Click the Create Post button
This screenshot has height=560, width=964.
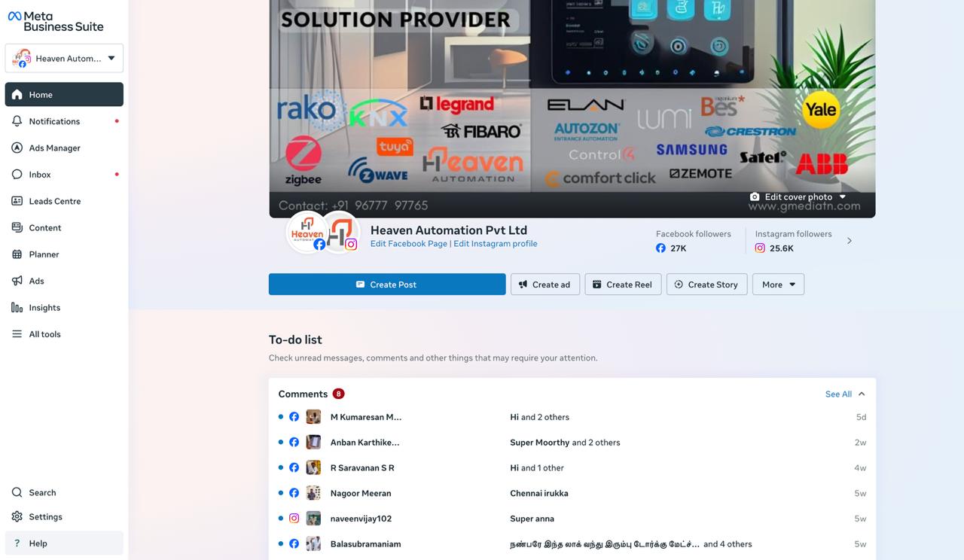387,285
